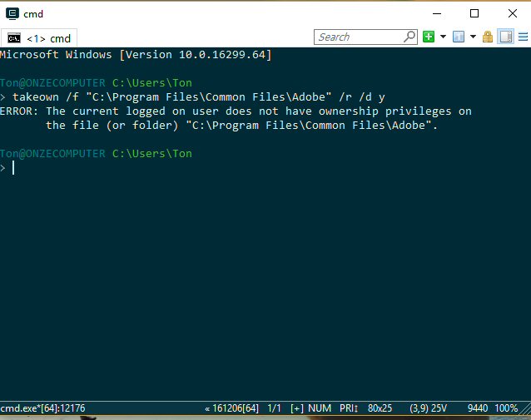Click the PRI priority status entry

pyautogui.click(x=349, y=408)
